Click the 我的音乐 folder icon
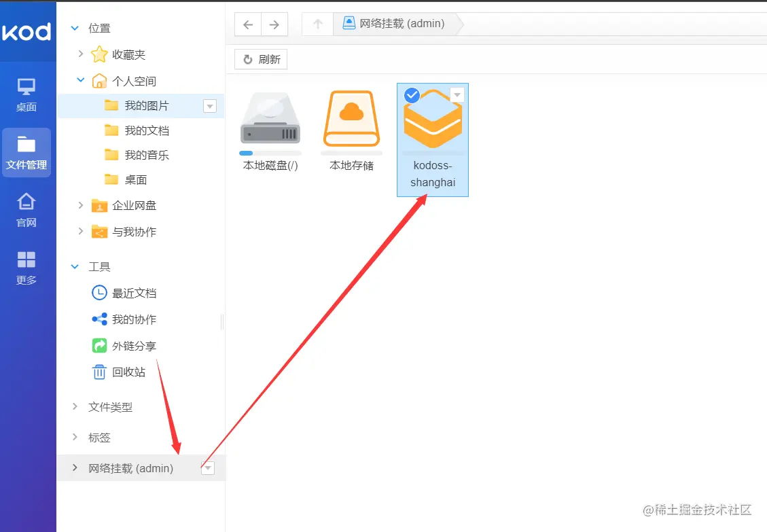767x532 pixels. [111, 155]
